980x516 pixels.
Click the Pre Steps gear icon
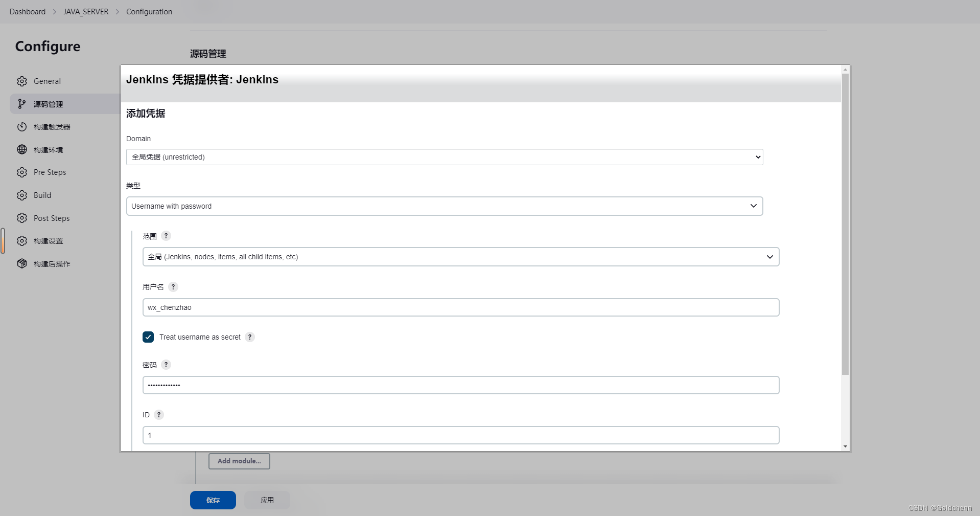pyautogui.click(x=22, y=172)
